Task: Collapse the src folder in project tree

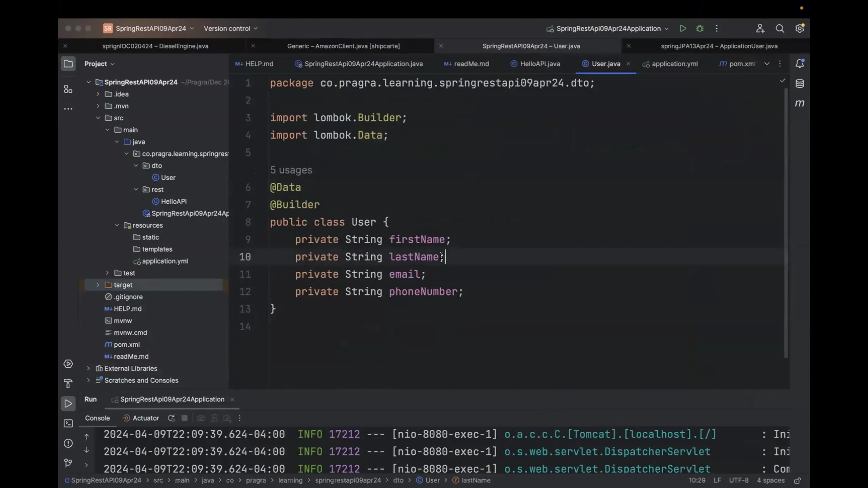Action: (x=98, y=118)
